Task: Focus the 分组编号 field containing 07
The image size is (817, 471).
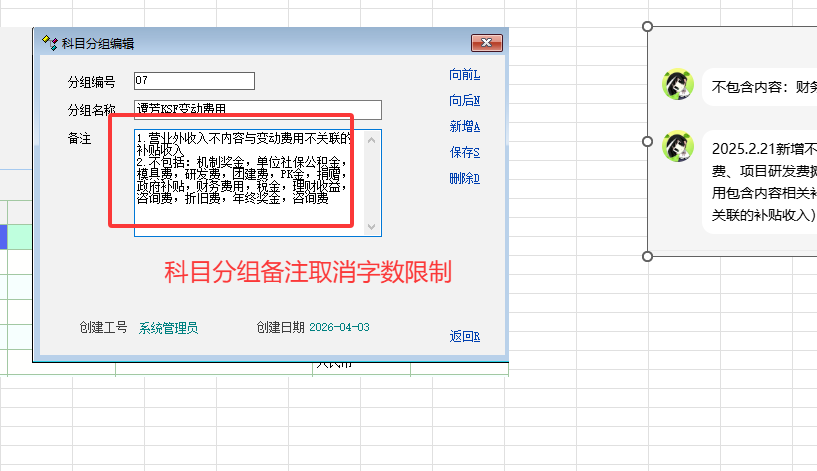Action: [193, 81]
